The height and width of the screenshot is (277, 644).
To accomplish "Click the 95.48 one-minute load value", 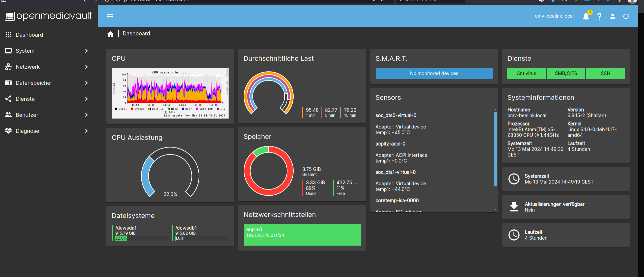I will (312, 110).
